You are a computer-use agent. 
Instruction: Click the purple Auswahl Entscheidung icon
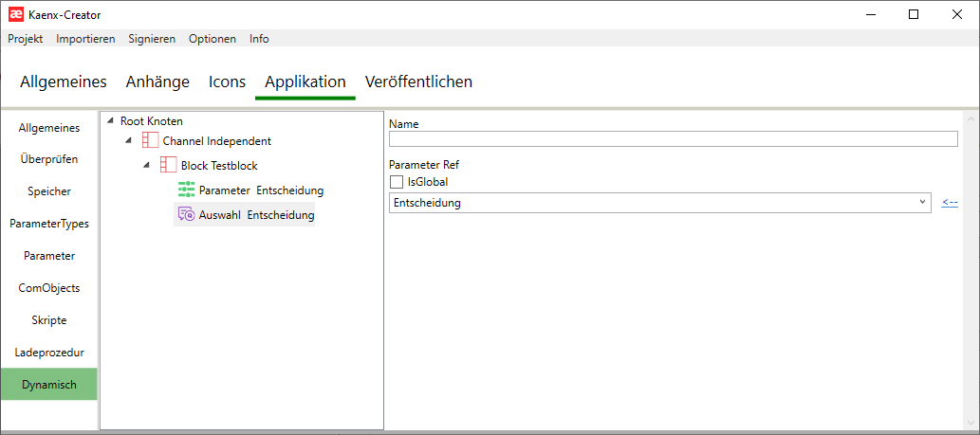tap(187, 215)
